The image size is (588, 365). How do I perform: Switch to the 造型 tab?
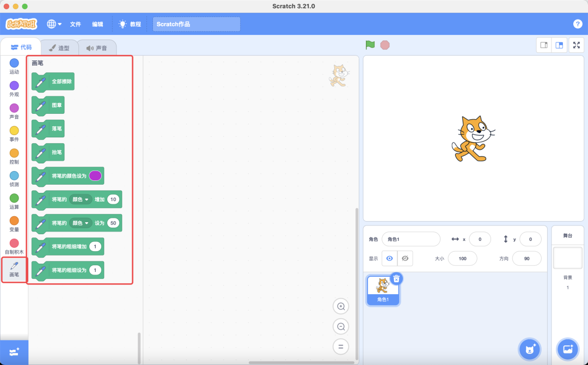59,48
